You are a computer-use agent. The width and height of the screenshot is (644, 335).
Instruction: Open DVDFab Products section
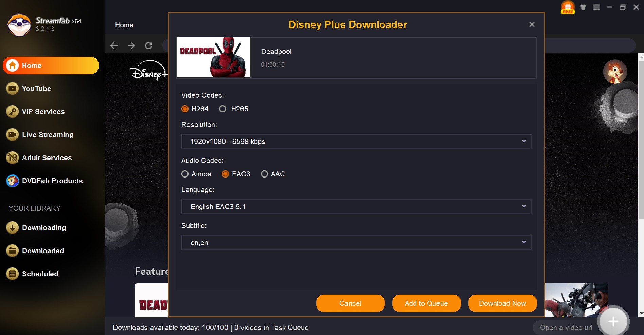pos(52,181)
